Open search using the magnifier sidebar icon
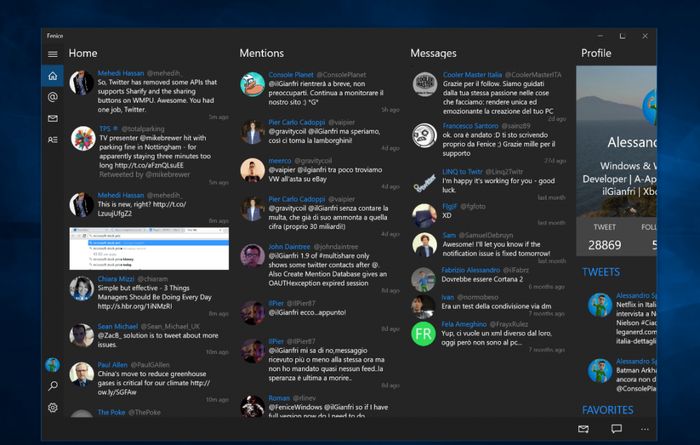 pos(52,386)
